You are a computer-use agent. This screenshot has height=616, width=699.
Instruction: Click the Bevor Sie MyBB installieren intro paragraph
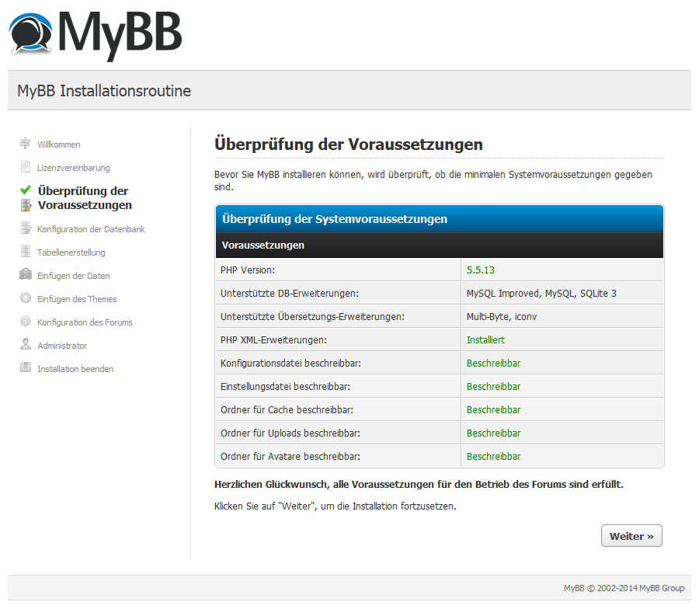(433, 180)
